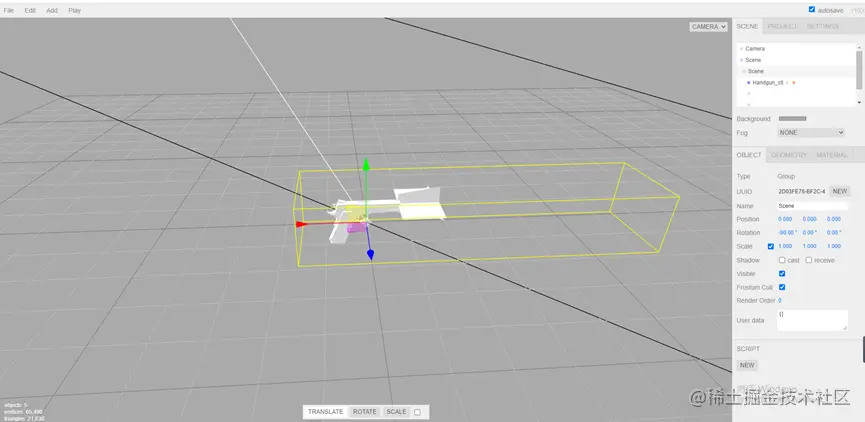Click the Name input field containing Scene
The image size is (865, 422).
click(x=812, y=206)
